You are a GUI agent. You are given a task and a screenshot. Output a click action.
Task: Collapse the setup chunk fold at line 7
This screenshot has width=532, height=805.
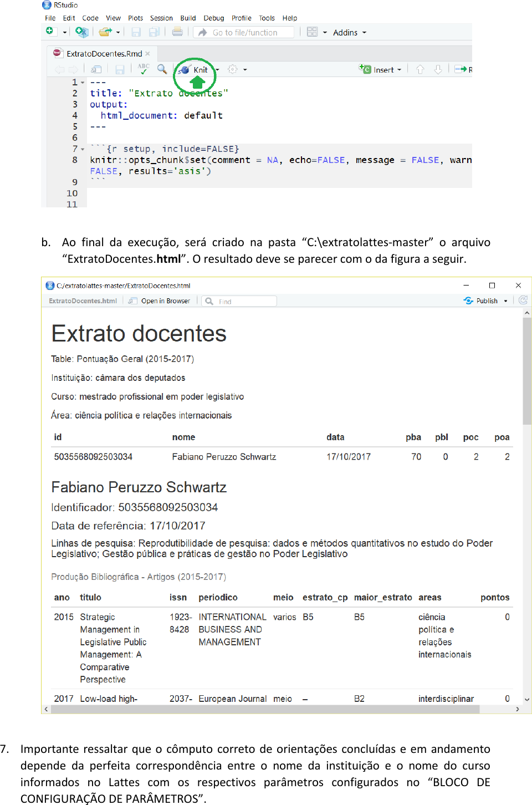pos(83,149)
